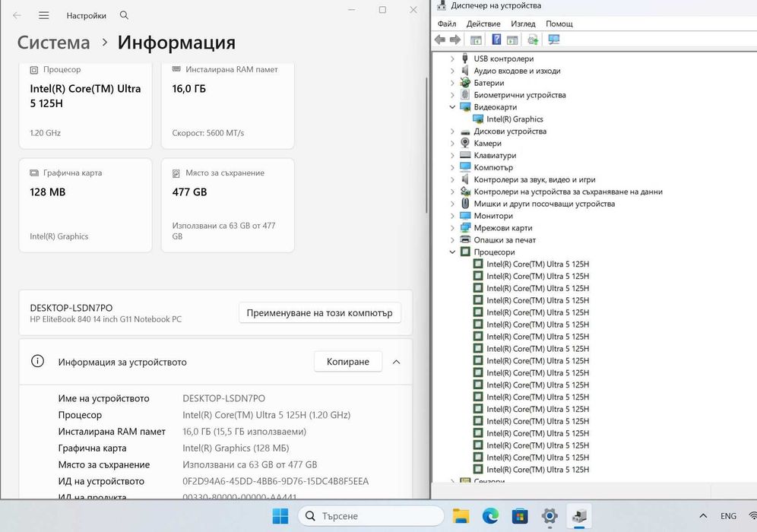This screenshot has height=532, width=757.
Task: Open Settings gear icon on taskbar
Action: click(550, 516)
